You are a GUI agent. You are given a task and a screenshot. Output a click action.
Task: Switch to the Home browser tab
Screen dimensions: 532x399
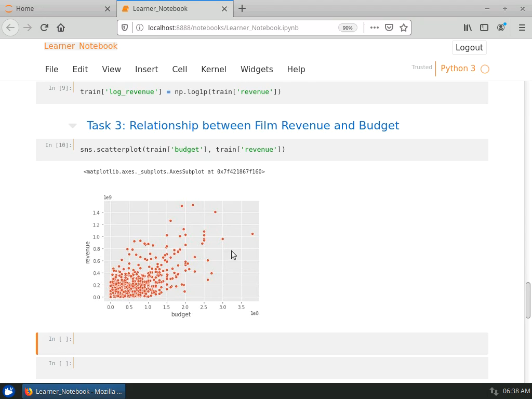click(25, 8)
